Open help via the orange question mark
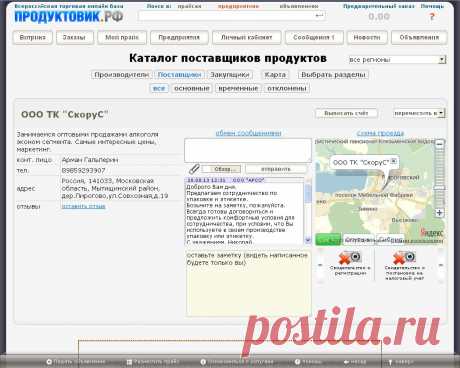 (432, 16)
